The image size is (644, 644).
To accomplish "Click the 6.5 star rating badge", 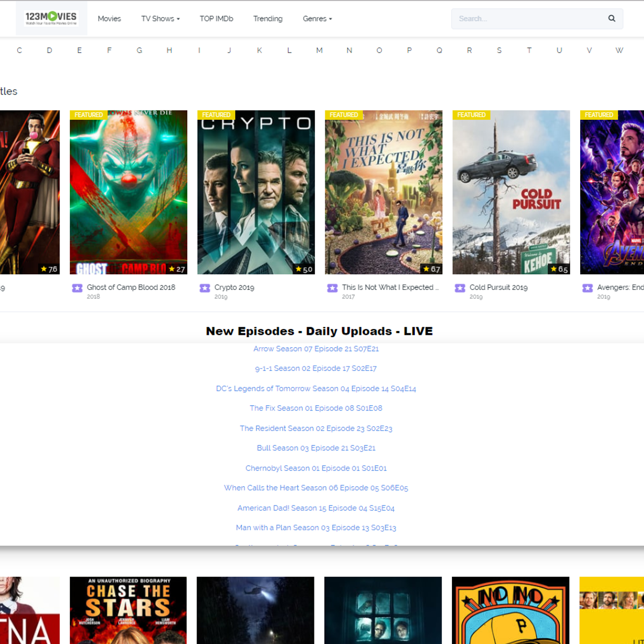I will (x=559, y=269).
